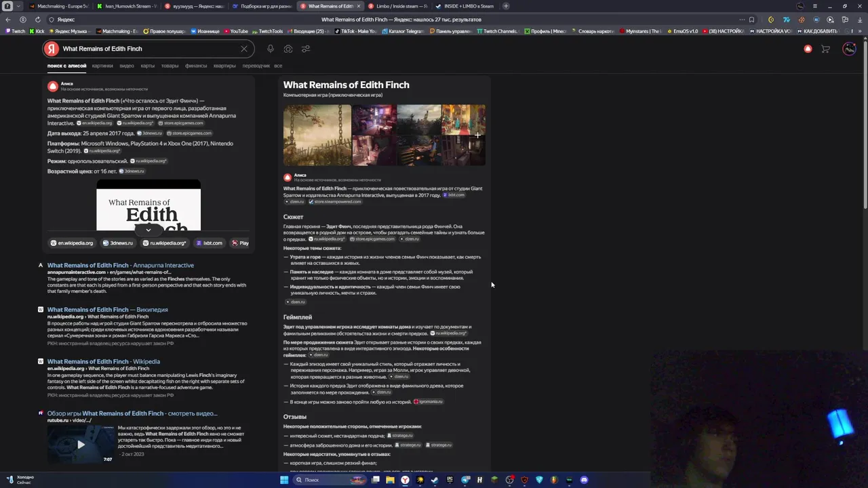Open the large swing screenshot in the game gallery
Image resolution: width=868 pixels, height=488 pixels.
point(317,135)
